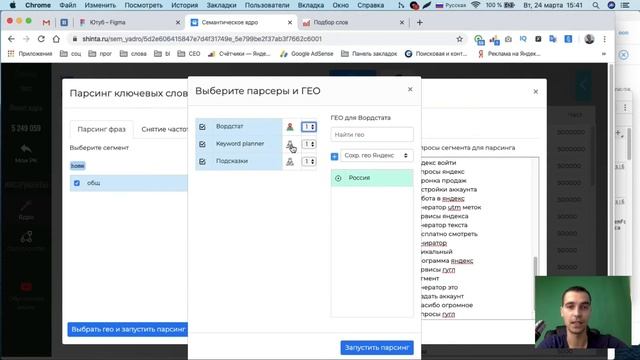Change the Keyword planner thread count selector
This screenshot has height=360, width=640.
309,144
